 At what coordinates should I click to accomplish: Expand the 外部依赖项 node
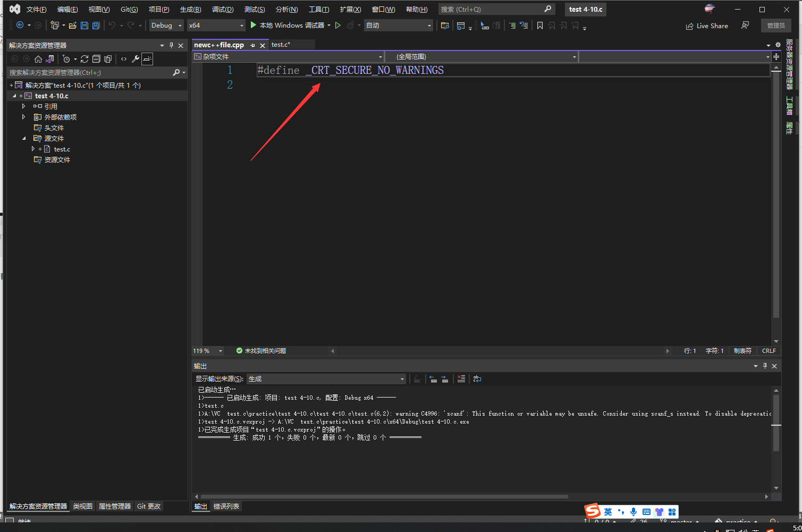[23, 117]
